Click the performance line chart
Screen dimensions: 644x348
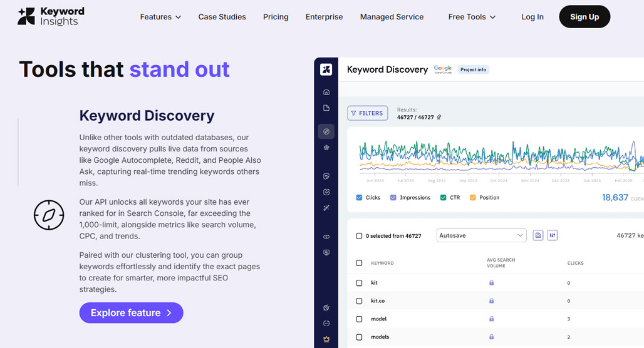click(x=501, y=156)
